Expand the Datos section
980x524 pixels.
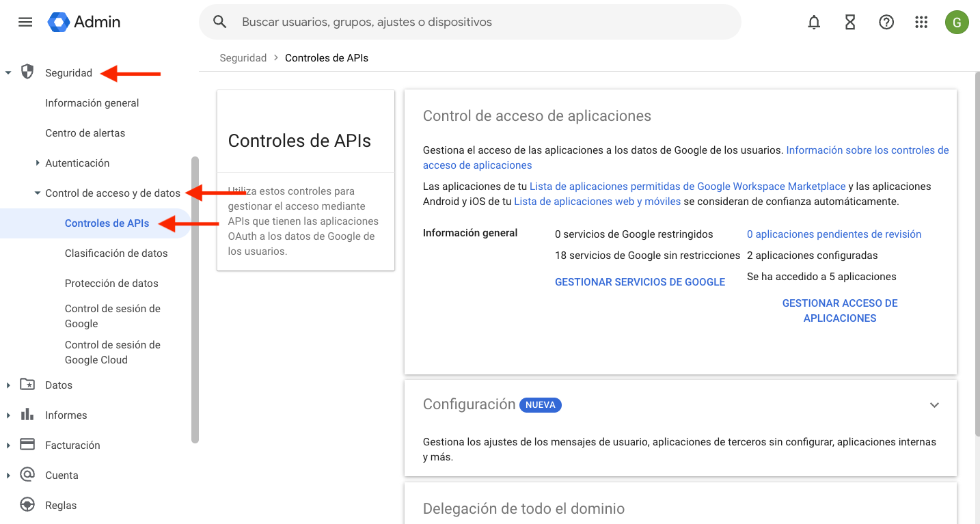click(x=8, y=385)
